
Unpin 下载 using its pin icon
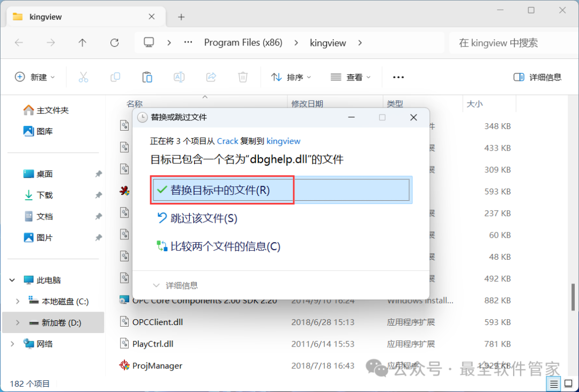point(98,195)
